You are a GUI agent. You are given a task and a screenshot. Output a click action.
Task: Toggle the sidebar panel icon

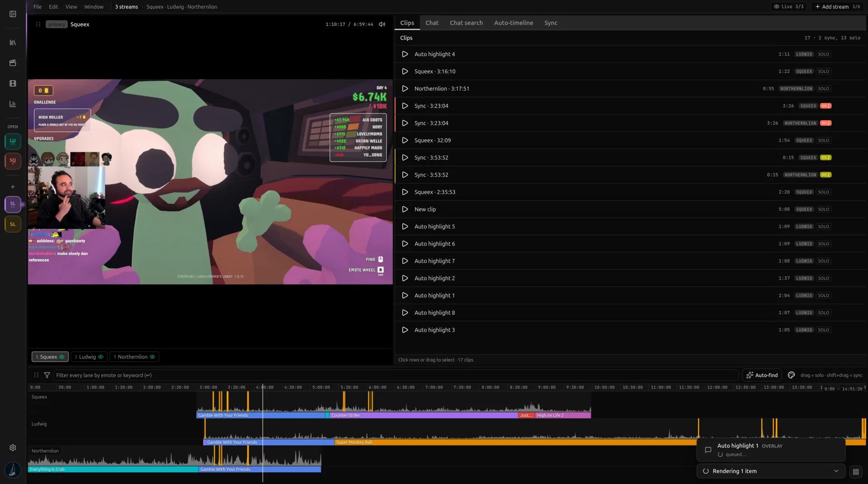coord(13,14)
